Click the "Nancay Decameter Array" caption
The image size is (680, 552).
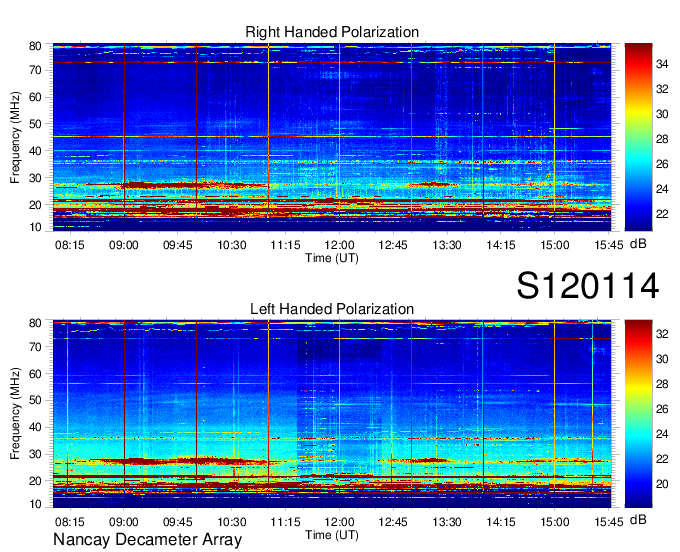coord(147,540)
